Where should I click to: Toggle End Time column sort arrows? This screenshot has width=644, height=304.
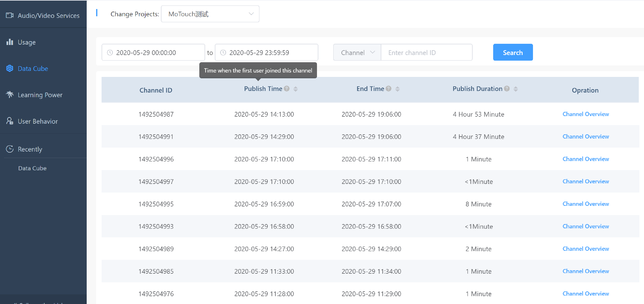(x=397, y=89)
